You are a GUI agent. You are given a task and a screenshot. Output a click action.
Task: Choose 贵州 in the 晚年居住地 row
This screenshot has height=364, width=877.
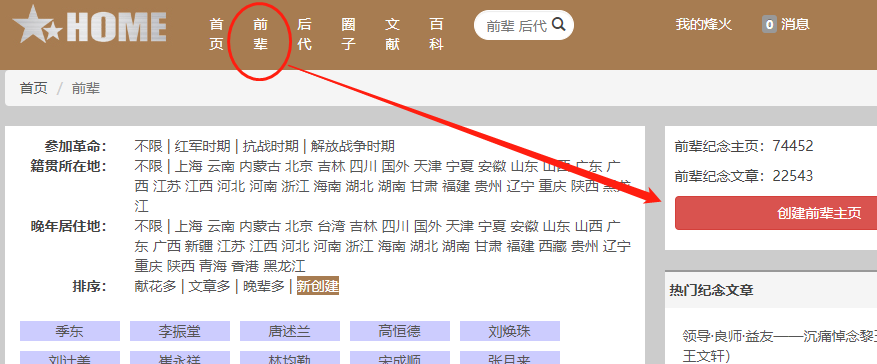[x=584, y=246]
